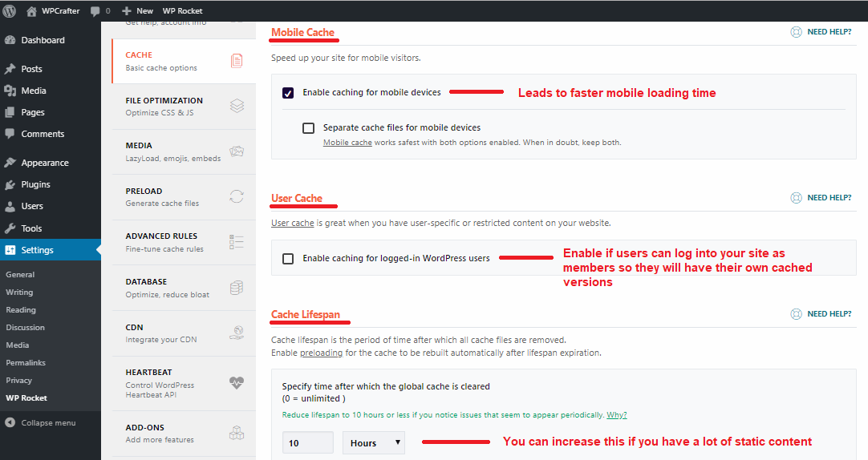Open Discussion settings submenu item
This screenshot has width=868, height=460.
tap(26, 327)
